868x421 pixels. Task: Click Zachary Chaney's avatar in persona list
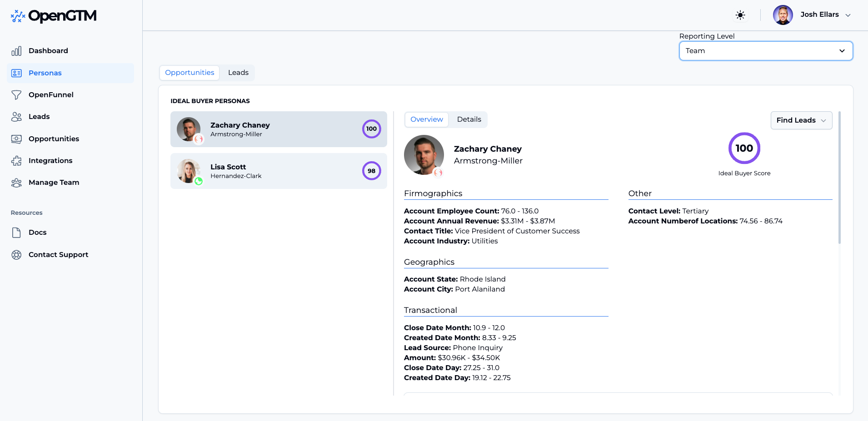click(189, 129)
